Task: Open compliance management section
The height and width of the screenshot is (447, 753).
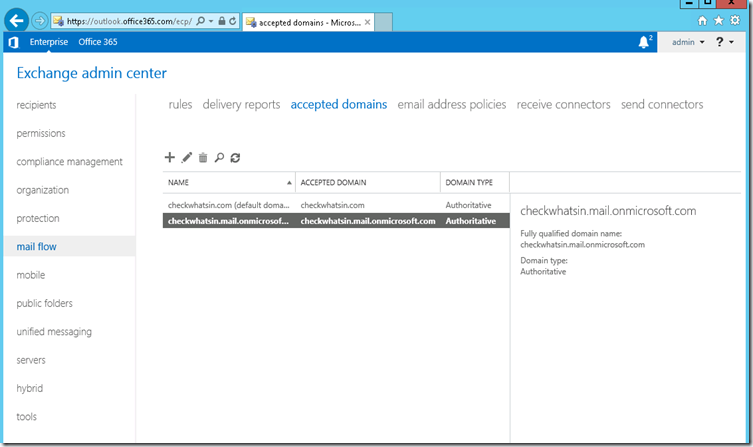Action: click(x=69, y=162)
